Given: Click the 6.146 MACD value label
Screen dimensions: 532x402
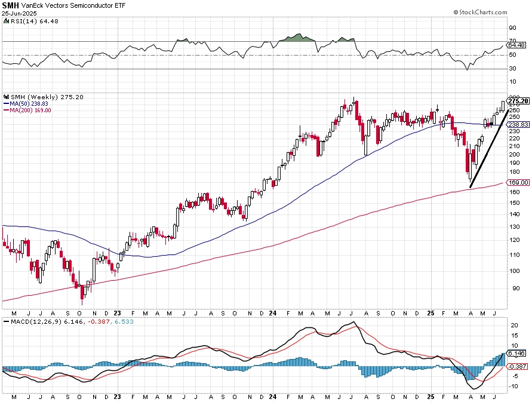Looking at the screenshot, I should click(516, 354).
